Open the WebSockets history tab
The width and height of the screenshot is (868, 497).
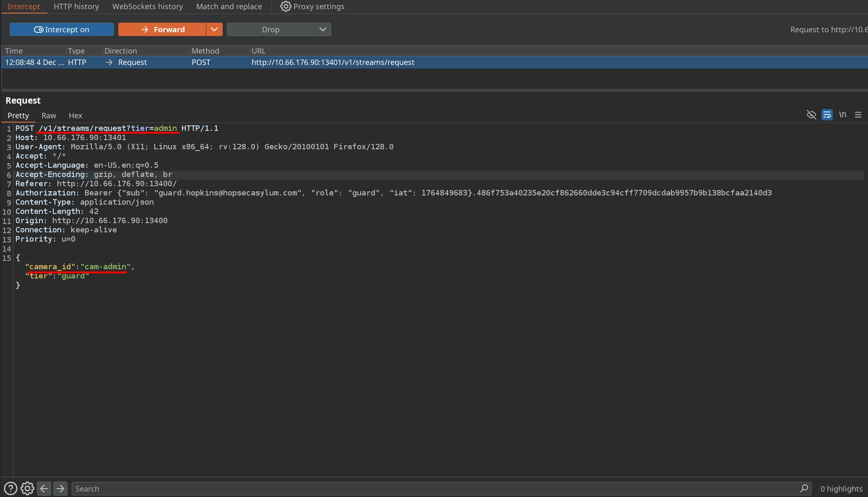point(148,7)
